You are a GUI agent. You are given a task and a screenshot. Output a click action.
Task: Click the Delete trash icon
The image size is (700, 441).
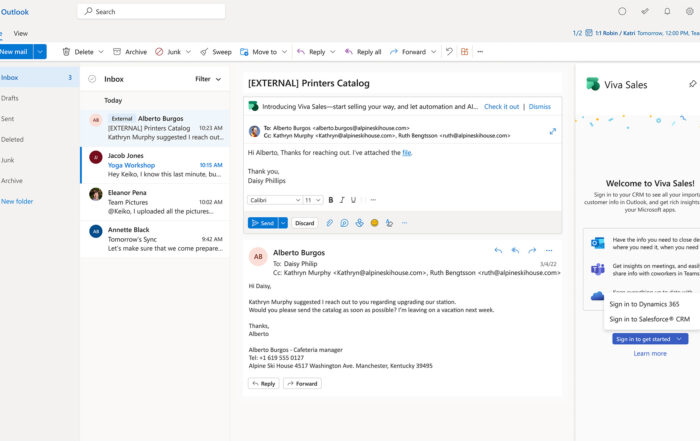(x=66, y=52)
